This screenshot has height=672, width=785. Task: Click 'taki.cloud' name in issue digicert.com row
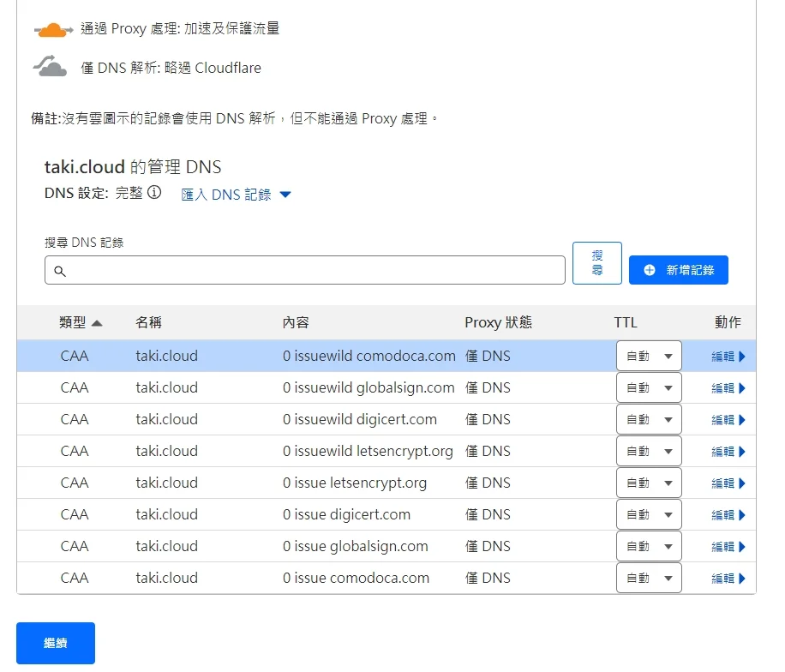pyautogui.click(x=167, y=514)
